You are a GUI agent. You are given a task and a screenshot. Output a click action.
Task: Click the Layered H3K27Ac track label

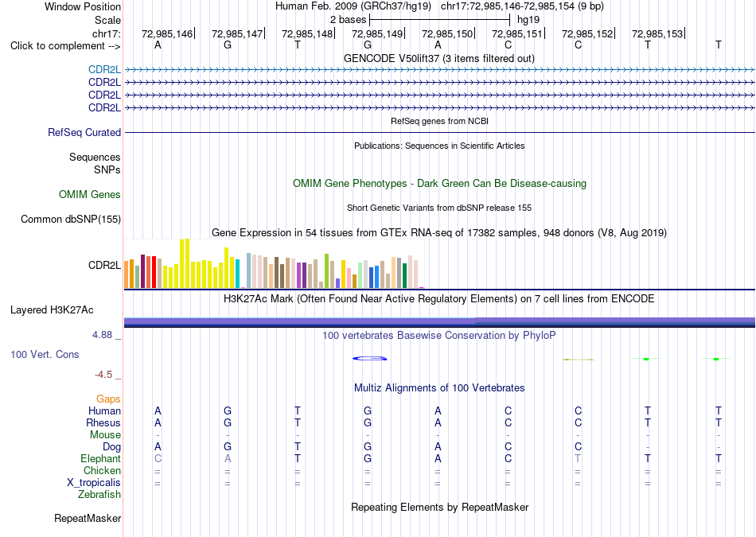click(x=52, y=310)
